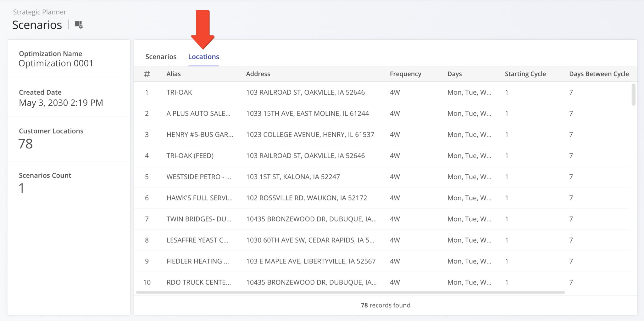This screenshot has width=644, height=321.
Task: Select FIEDLER HEATING alias cell
Action: pyautogui.click(x=197, y=261)
